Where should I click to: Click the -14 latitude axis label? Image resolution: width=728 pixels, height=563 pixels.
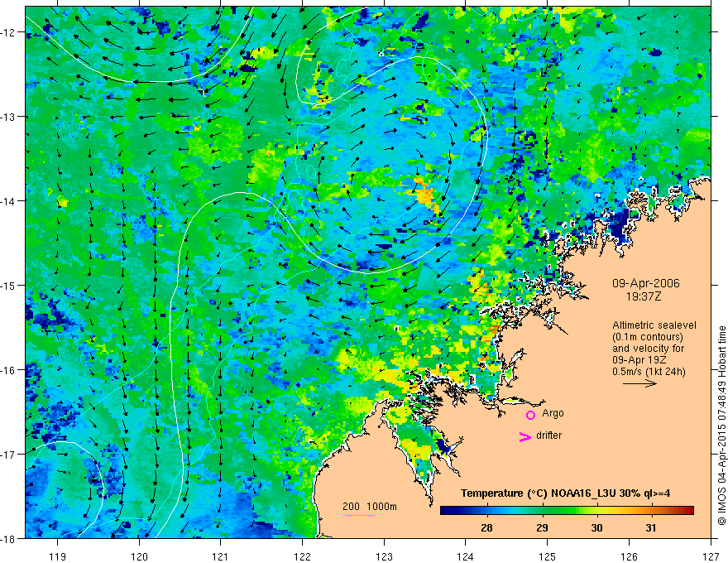8,201
